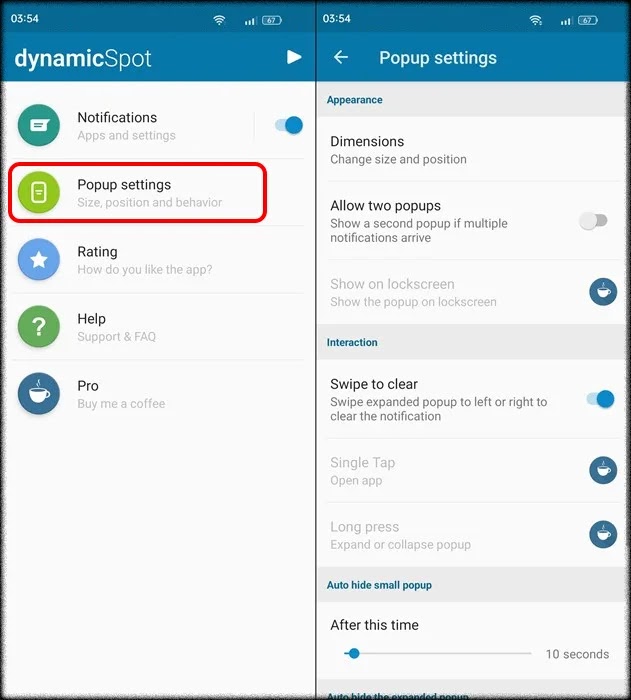The image size is (631, 700).
Task: Open Dimensions size and position setting
Action: pyautogui.click(x=473, y=150)
